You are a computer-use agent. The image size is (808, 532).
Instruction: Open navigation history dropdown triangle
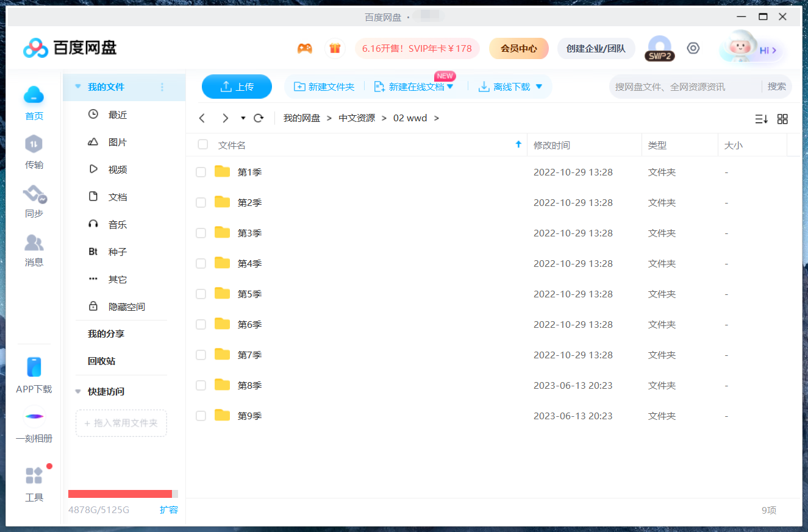click(x=243, y=118)
